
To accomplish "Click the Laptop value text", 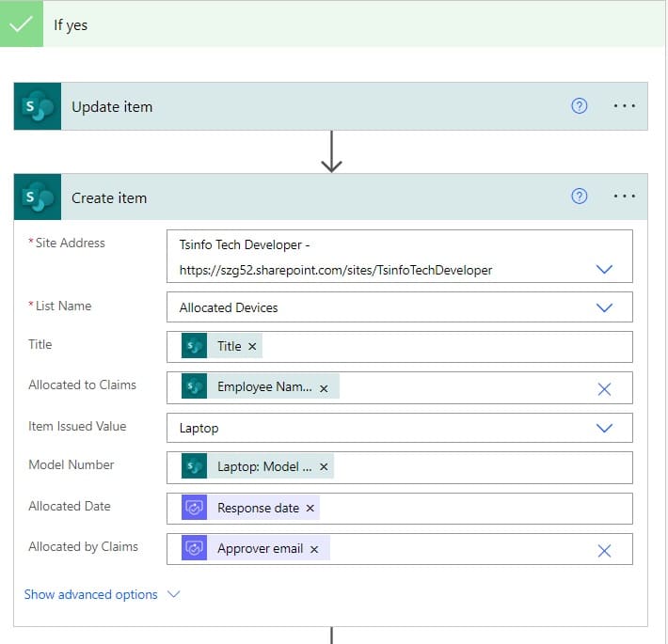I will (199, 428).
